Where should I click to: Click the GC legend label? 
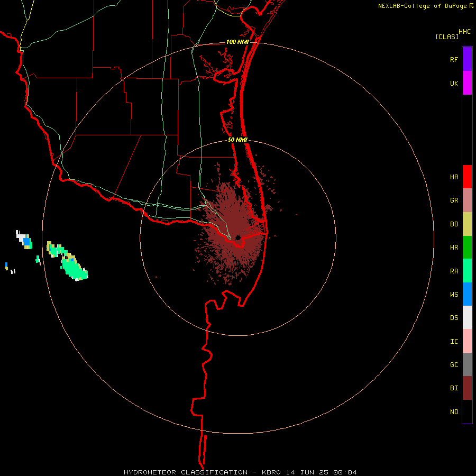[454, 365]
